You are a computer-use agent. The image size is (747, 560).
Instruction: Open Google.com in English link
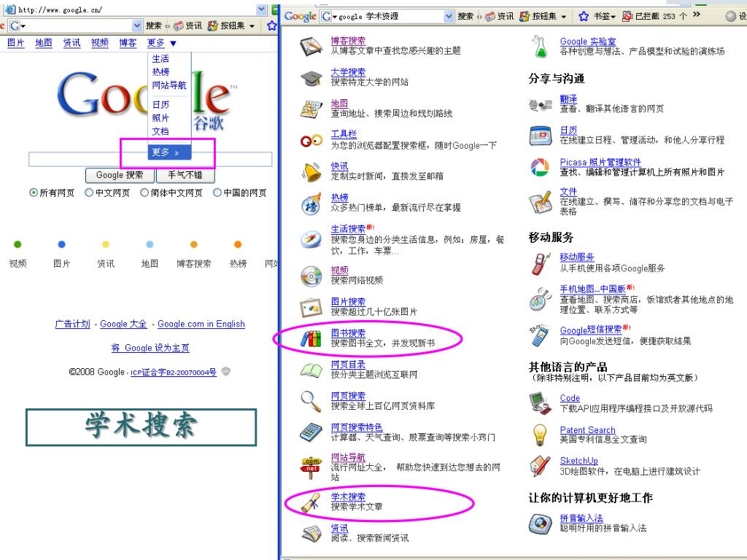(x=201, y=324)
